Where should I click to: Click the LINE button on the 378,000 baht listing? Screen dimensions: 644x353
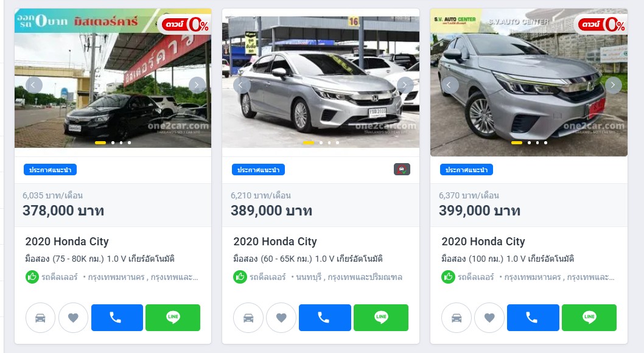[172, 317]
